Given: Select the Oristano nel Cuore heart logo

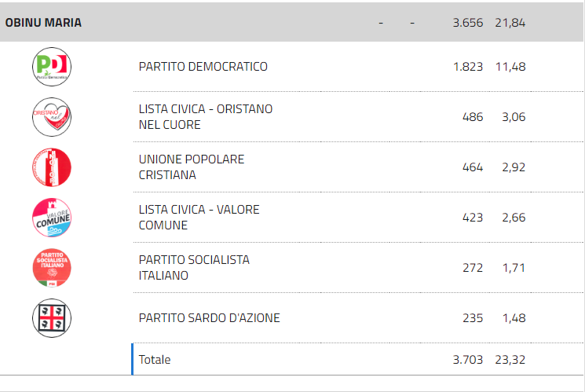Looking at the screenshot, I should point(52,117).
